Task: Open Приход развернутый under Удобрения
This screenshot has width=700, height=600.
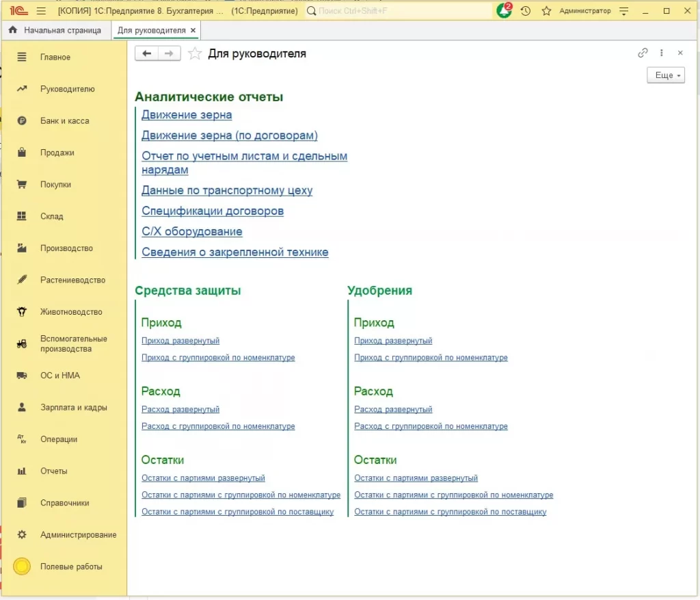Action: tap(393, 341)
